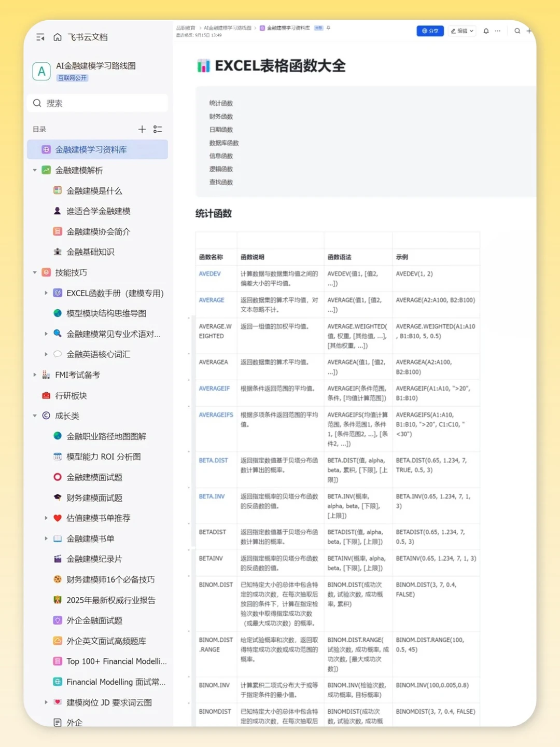Viewport: 560px width, 747px height.
Task: Click the 模型模块结构思维导图 icon
Action: [x=58, y=313]
